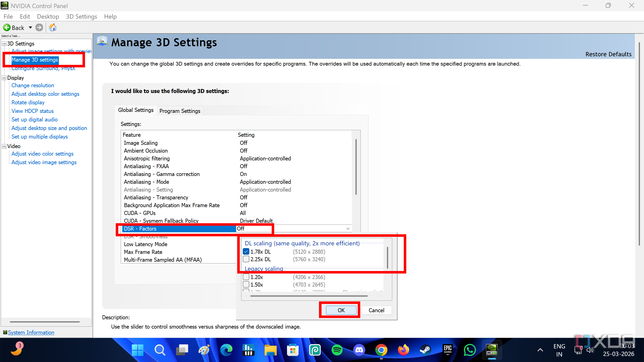Select Adjust video color settings task
644x362 pixels.
pos(43,154)
